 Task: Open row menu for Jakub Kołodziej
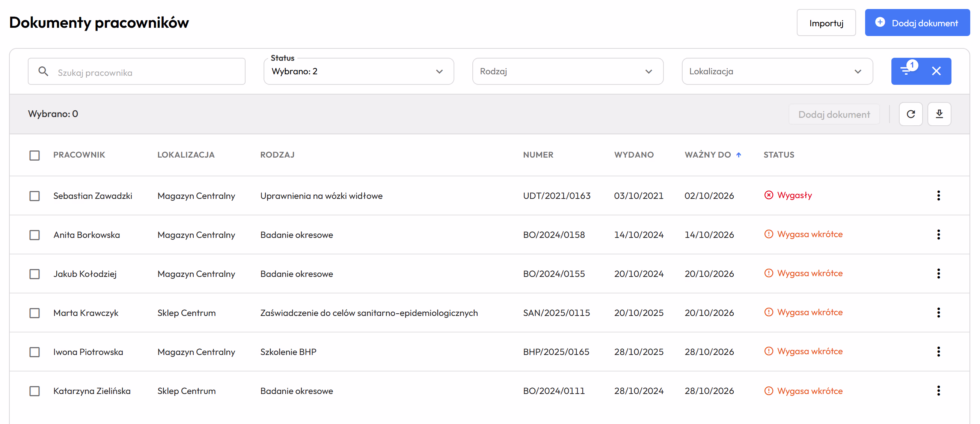(939, 274)
